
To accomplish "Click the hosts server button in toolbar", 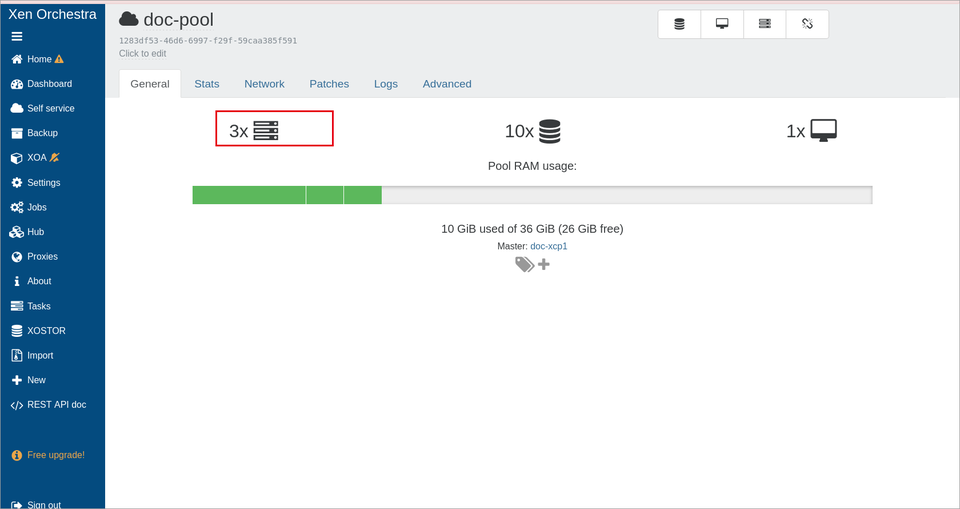I will pos(765,24).
